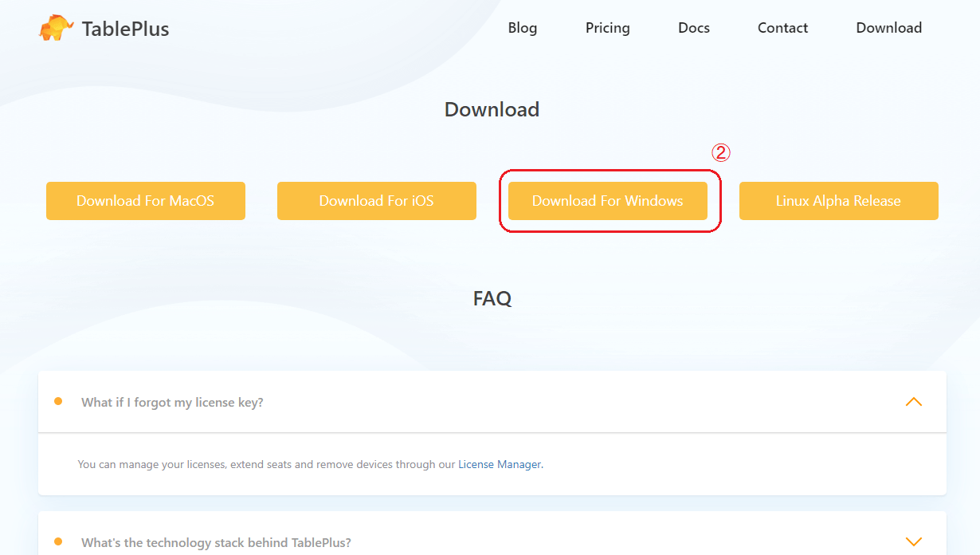Select the 'What if I forgot my license key?' question
Viewport: 980px width, 555px height.
click(172, 403)
